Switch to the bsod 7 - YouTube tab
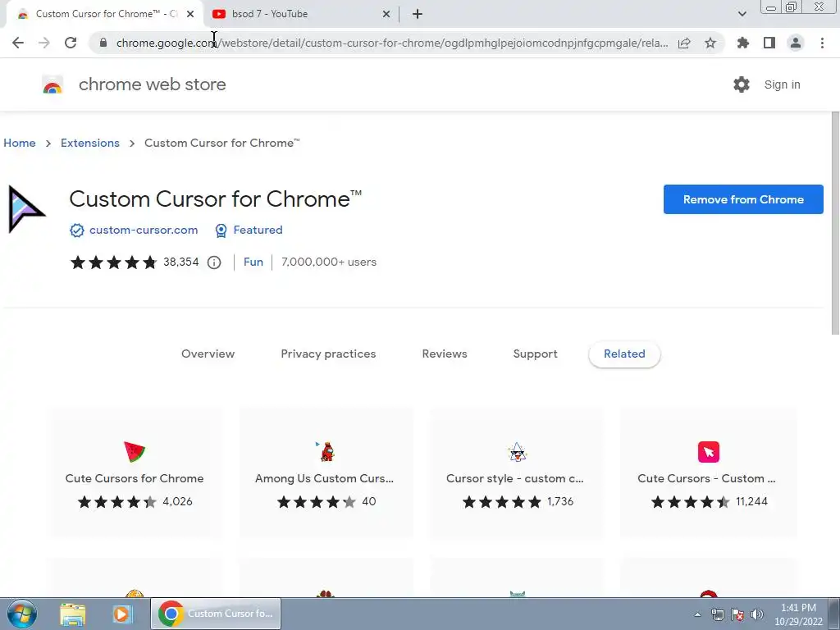Screen dimensions: 840x630 tap(301, 14)
